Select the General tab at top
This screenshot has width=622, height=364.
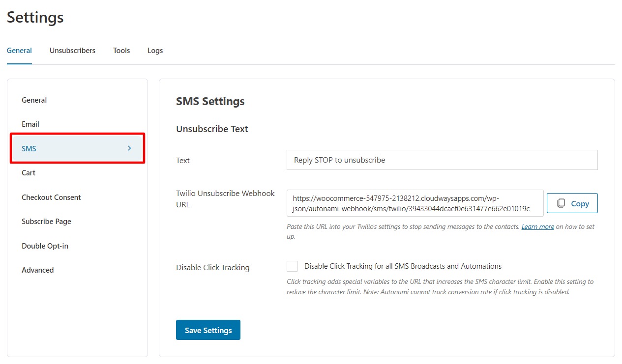tap(19, 51)
